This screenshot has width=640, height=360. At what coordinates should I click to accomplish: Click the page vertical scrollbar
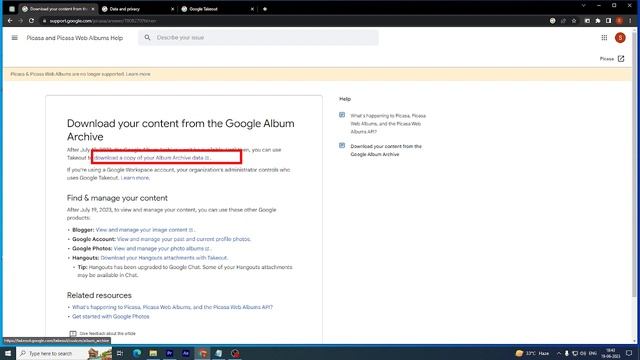634,163
